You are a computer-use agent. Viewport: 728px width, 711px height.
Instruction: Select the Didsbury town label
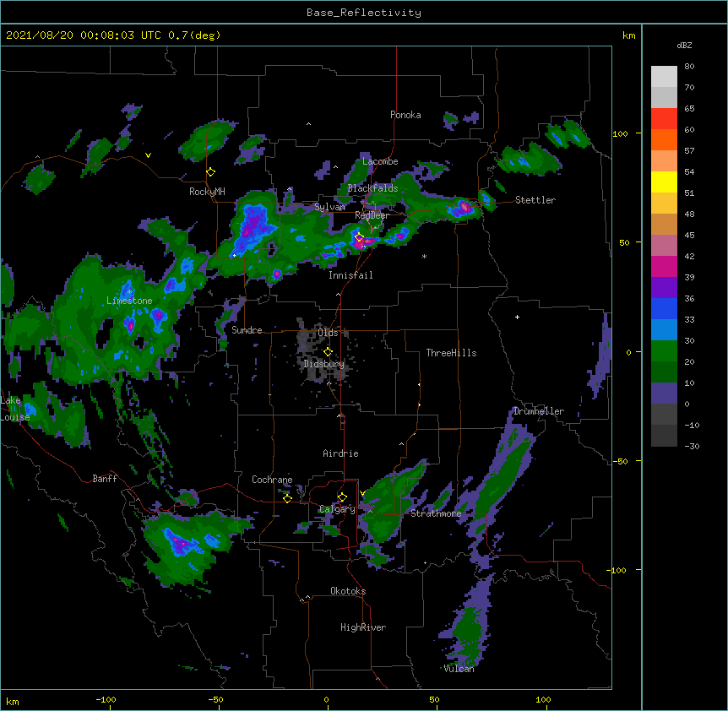324,364
